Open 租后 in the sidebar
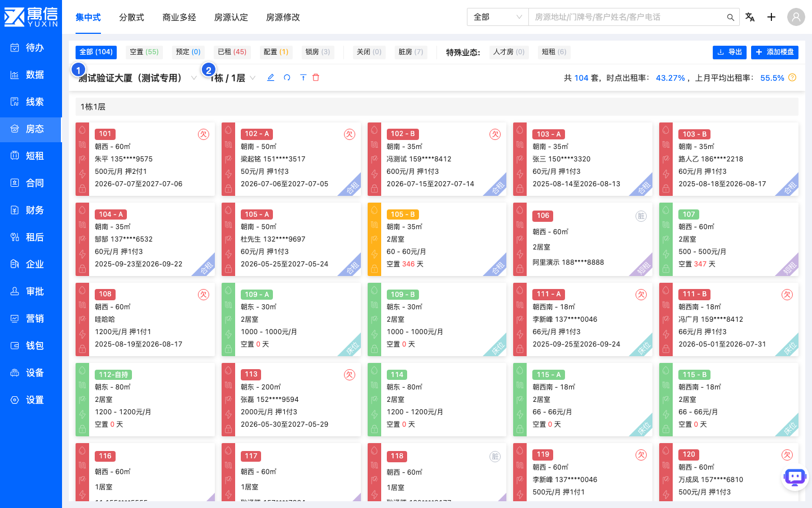 [31, 237]
